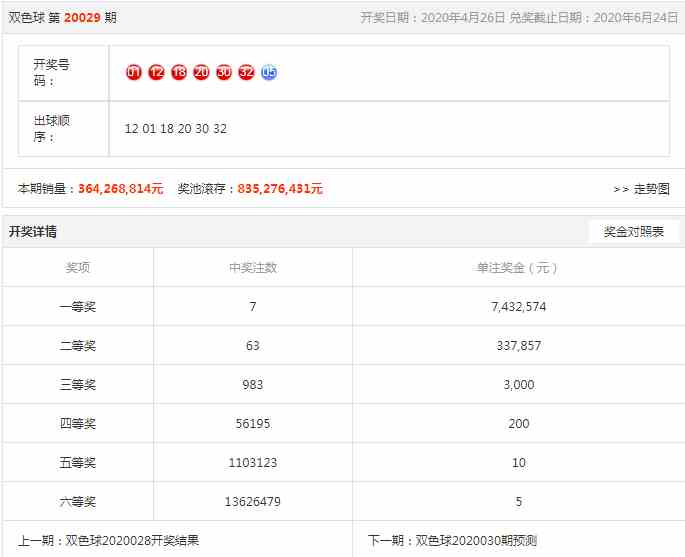Screen dimensions: 685x557
Task: Select the draw date 2020年4月26日
Action: (463, 17)
